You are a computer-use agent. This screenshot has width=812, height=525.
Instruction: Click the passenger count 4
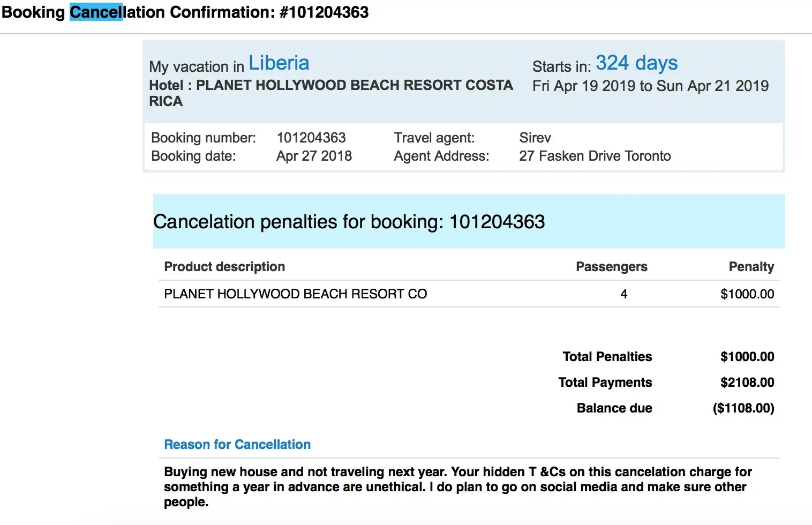click(x=623, y=294)
